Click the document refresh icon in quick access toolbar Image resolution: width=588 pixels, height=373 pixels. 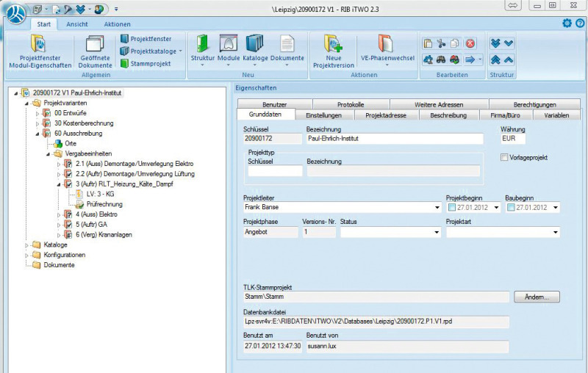57,10
